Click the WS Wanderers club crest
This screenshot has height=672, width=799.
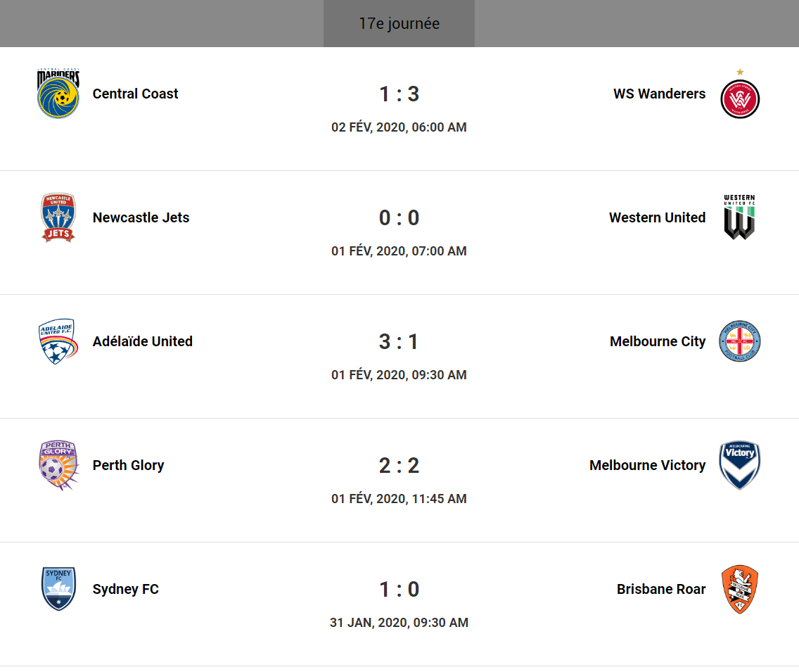(740, 97)
